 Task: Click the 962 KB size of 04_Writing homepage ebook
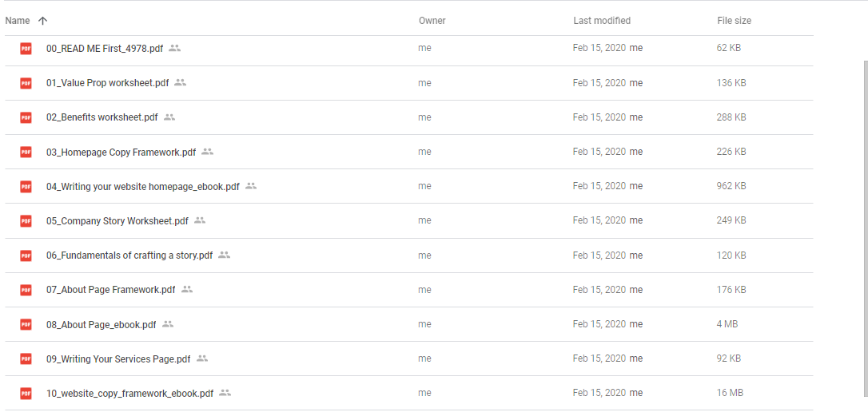[x=731, y=186]
